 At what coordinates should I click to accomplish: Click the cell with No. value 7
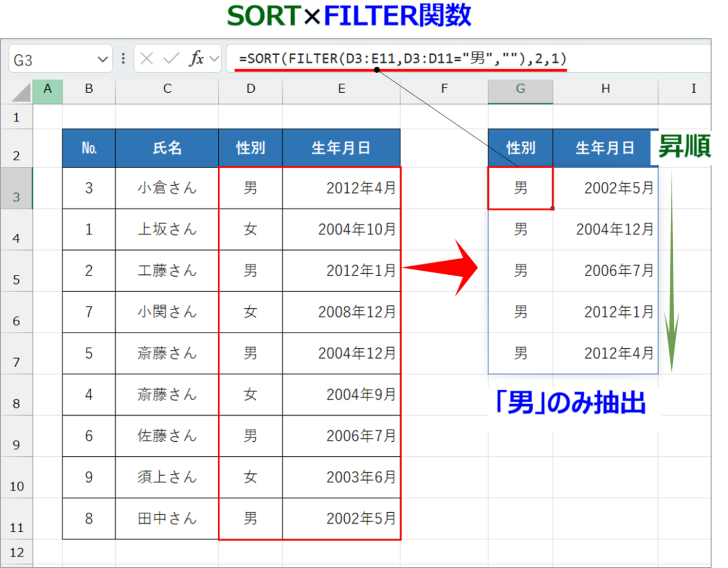pyautogui.click(x=89, y=312)
